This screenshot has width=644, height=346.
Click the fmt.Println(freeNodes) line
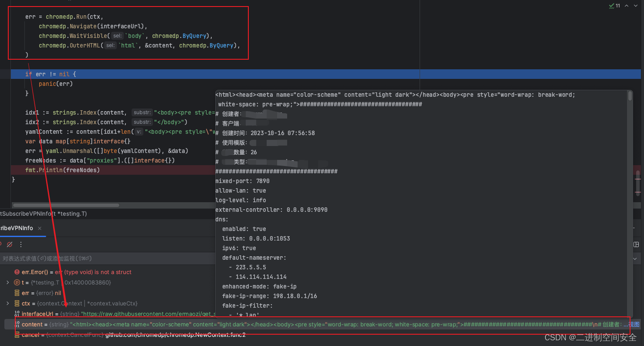click(x=62, y=170)
